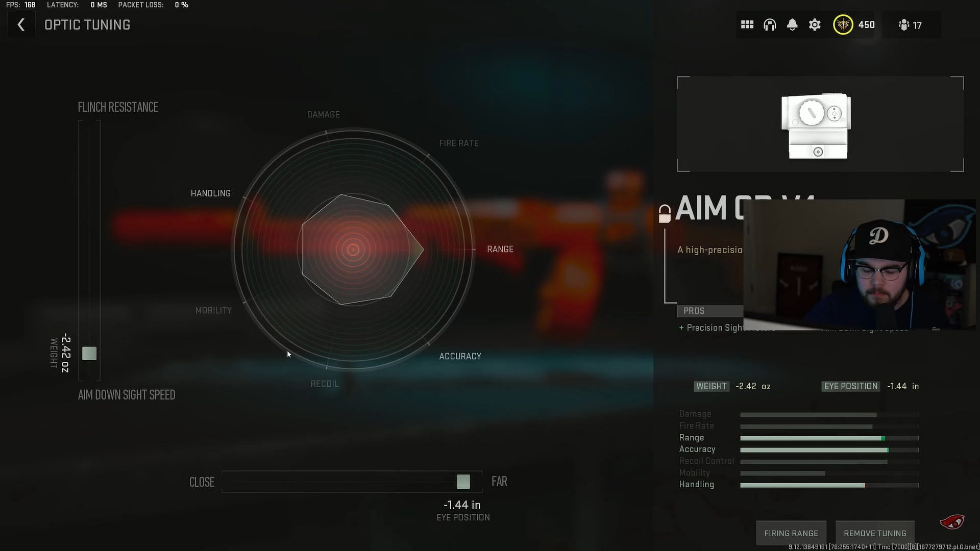Toggle the WEIGHT tuning slider left

coord(89,353)
